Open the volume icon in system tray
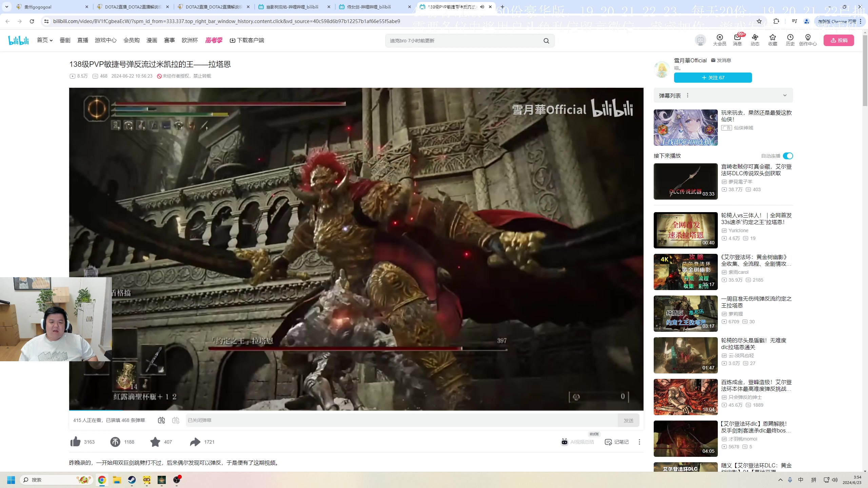868x488 pixels. click(x=835, y=480)
